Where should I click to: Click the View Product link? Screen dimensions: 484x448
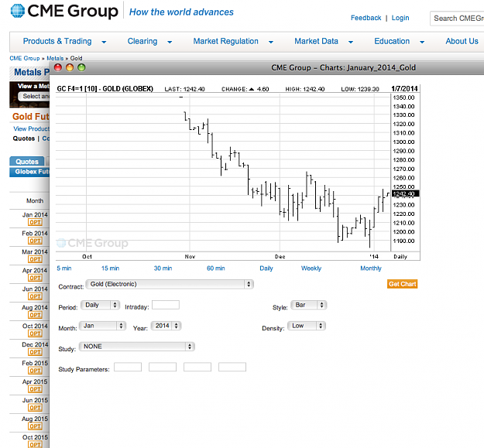[x=31, y=129]
